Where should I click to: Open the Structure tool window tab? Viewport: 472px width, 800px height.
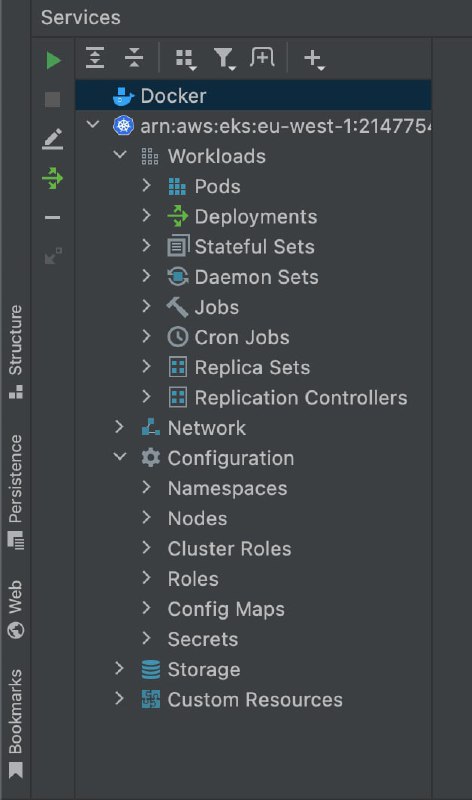coord(16,352)
